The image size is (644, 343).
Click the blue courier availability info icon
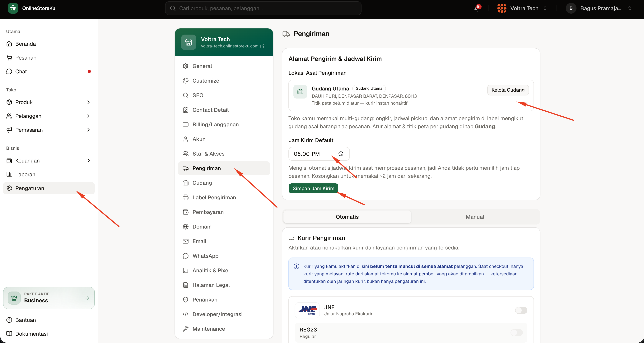(x=296, y=266)
